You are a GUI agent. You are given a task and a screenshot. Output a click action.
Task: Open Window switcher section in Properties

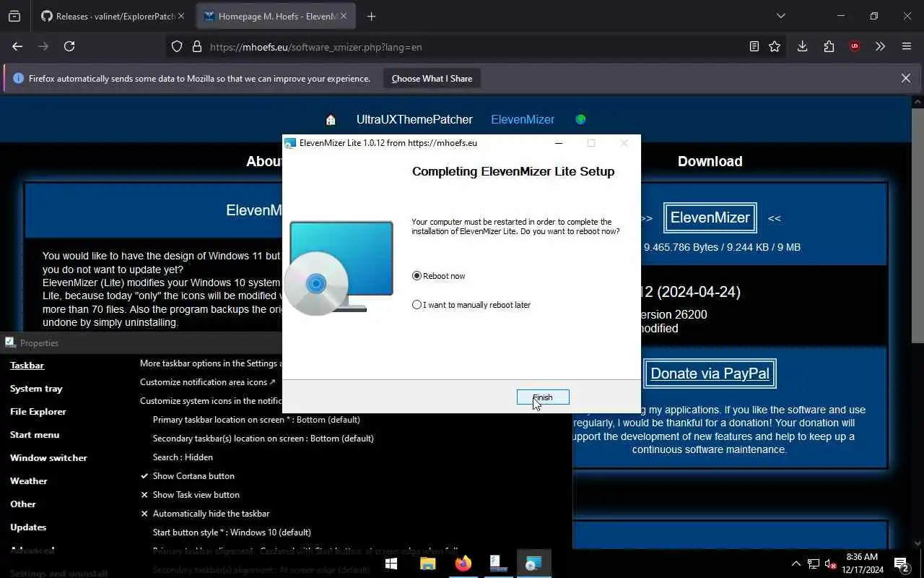click(x=48, y=458)
